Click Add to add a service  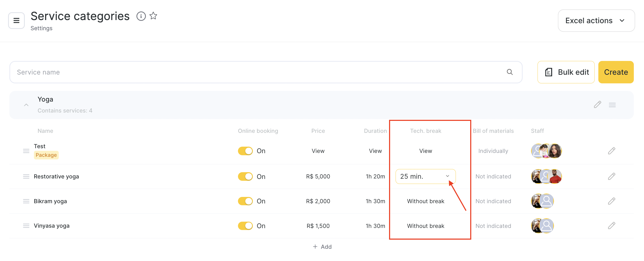[322, 247]
